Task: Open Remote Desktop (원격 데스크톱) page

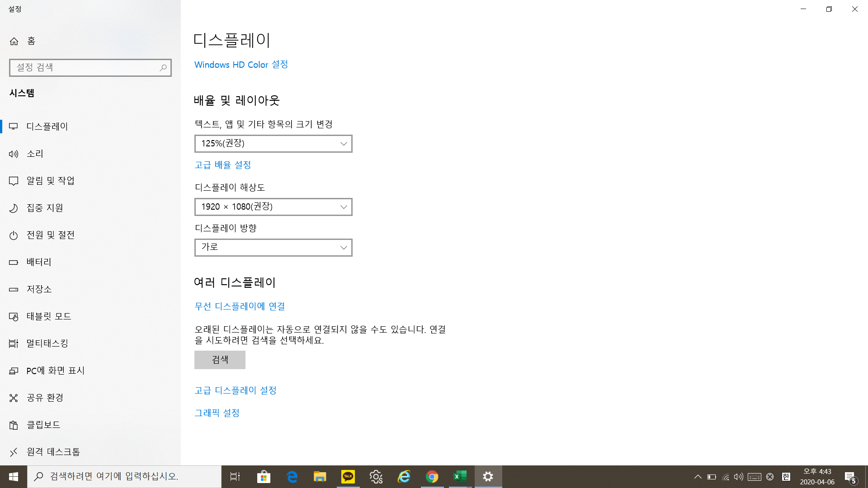Action: coord(53,452)
